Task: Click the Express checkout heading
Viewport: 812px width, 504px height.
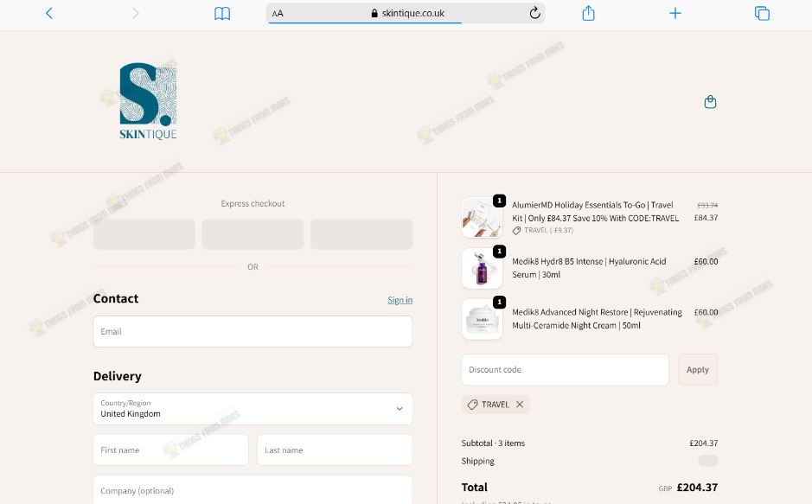Action: coord(253,203)
